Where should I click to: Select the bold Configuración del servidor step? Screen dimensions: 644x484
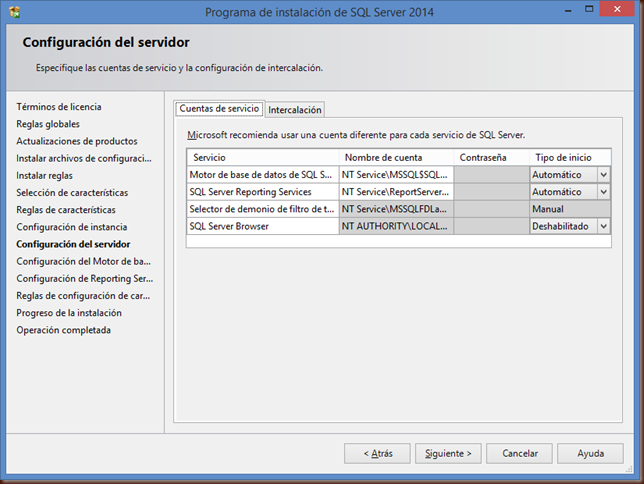(x=73, y=244)
